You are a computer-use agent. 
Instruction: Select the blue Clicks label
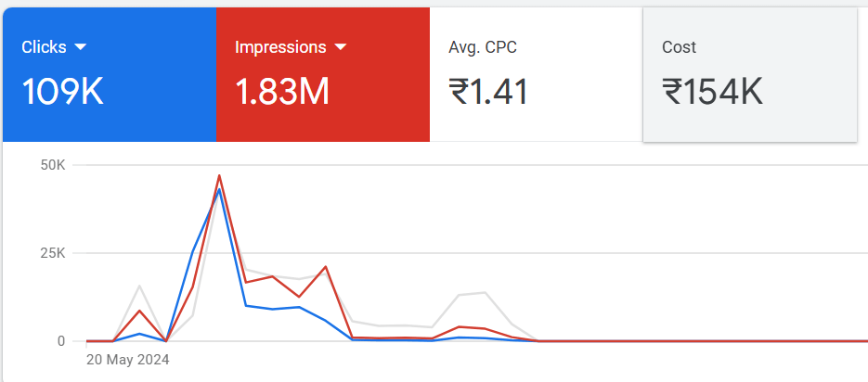(x=42, y=47)
